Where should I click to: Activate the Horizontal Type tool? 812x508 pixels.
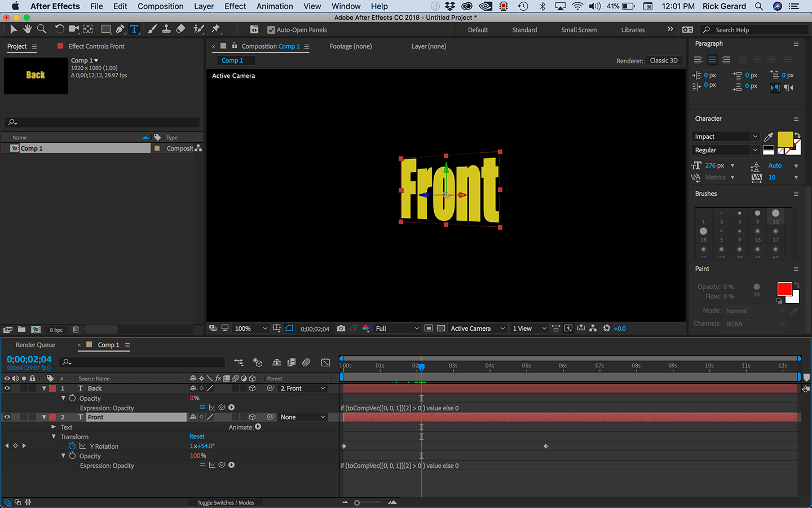(134, 29)
